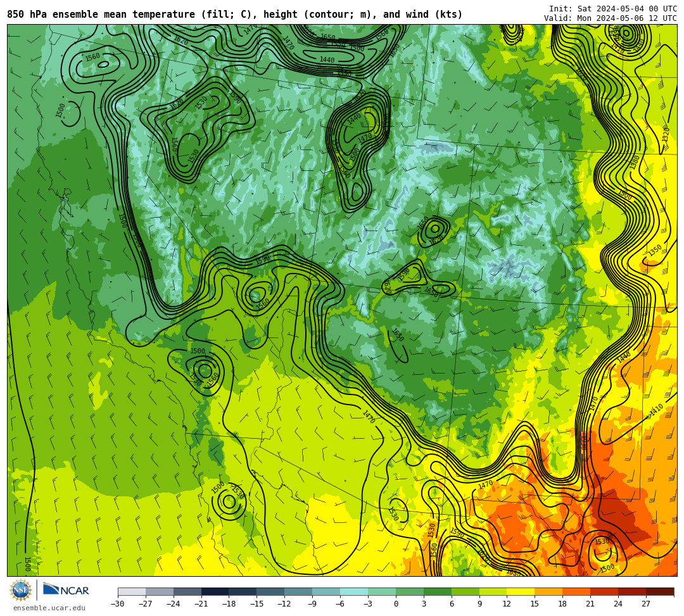The image size is (684, 616).
Task: Pick the olive green 6 to 9 swatch
Action: (x=465, y=591)
